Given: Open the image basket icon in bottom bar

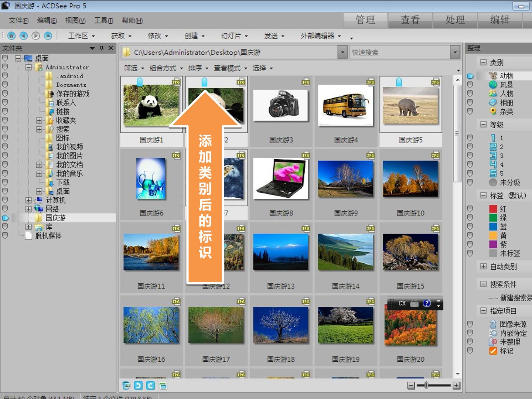Looking at the screenshot, I should tap(126, 386).
